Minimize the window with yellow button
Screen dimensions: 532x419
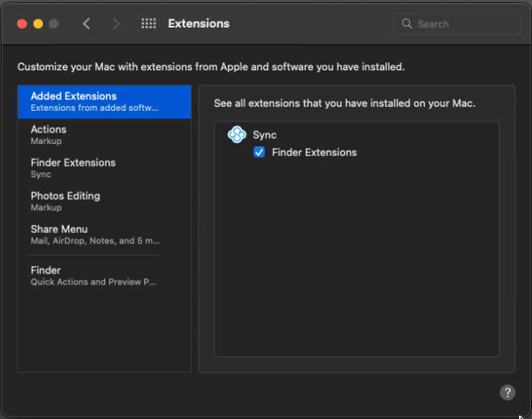pyautogui.click(x=37, y=23)
